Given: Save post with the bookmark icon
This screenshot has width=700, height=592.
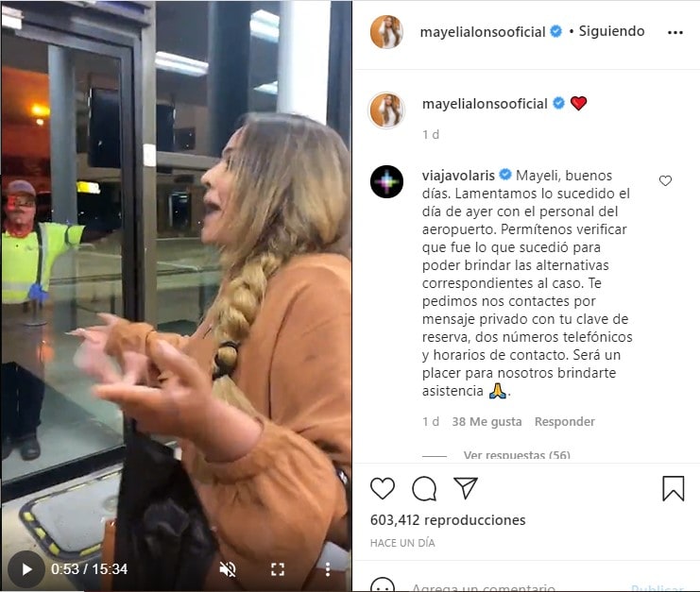Looking at the screenshot, I should click(x=674, y=488).
